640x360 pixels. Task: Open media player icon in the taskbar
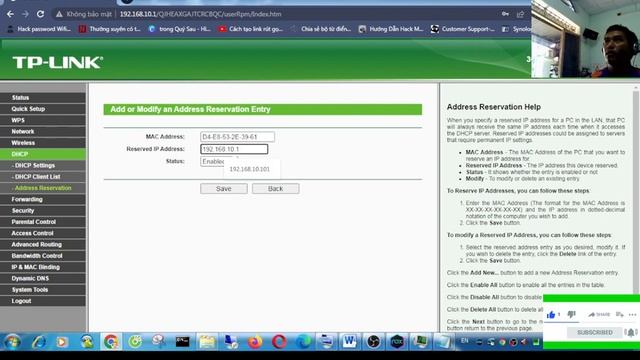tap(62, 342)
